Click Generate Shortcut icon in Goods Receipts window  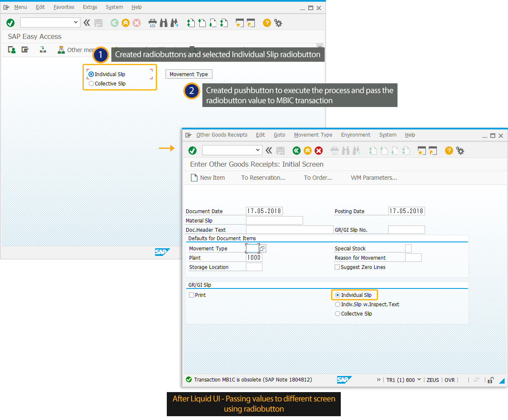[433, 151]
